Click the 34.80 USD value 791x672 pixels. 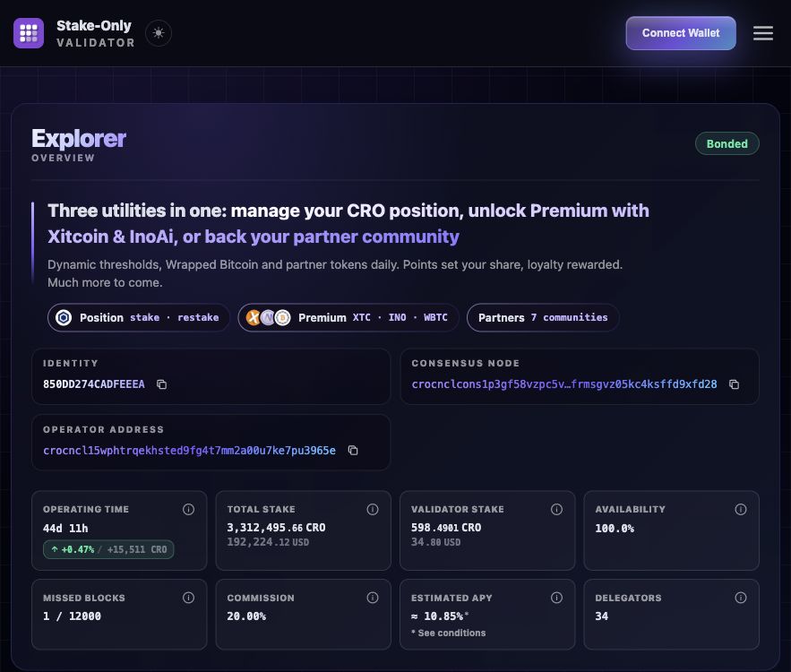436,542
